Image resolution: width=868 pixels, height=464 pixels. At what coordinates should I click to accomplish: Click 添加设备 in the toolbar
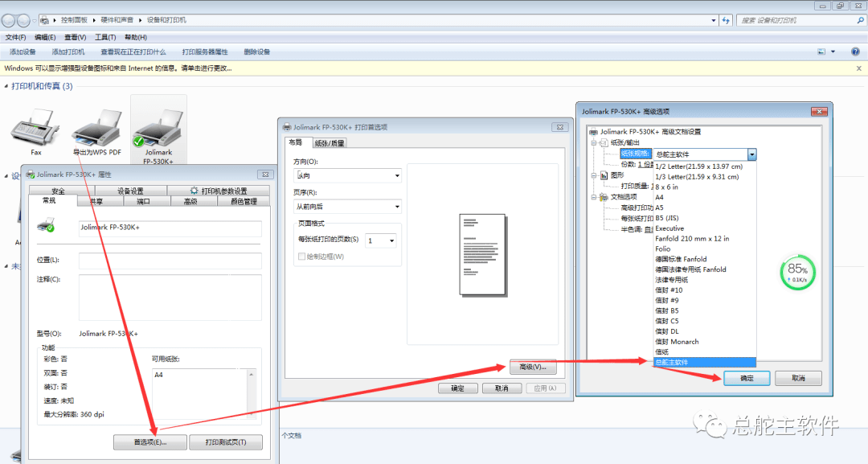tap(23, 51)
